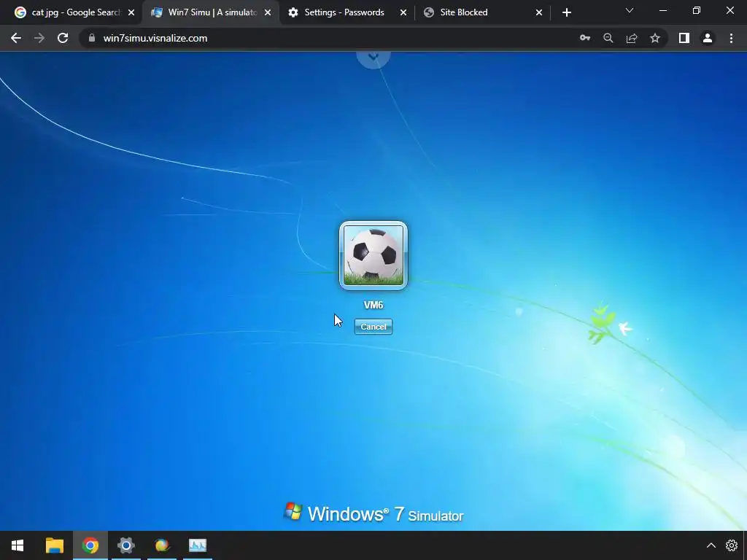Screen dimensions: 747x560
Task: Open the Chrome profile menu
Action: pos(708,38)
